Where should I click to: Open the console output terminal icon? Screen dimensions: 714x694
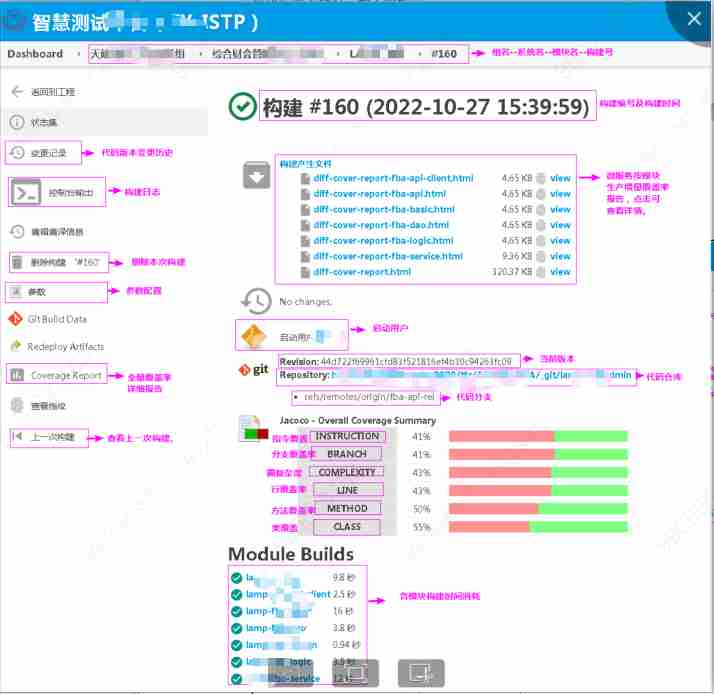tap(26, 191)
